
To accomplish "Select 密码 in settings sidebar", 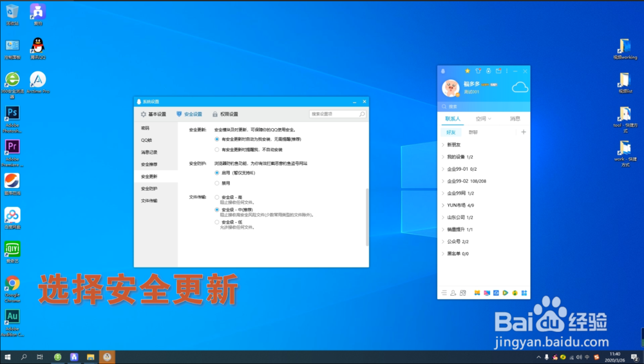I will 156,128.
